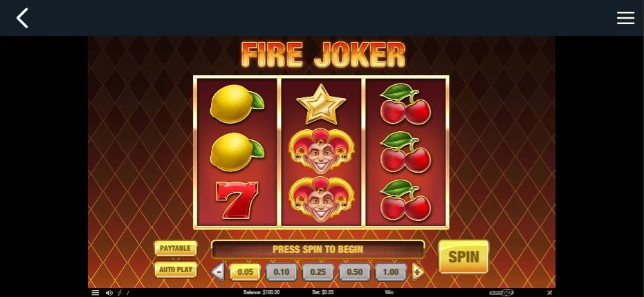
Task: Open the small game menu in bottom bar
Action: click(x=95, y=292)
